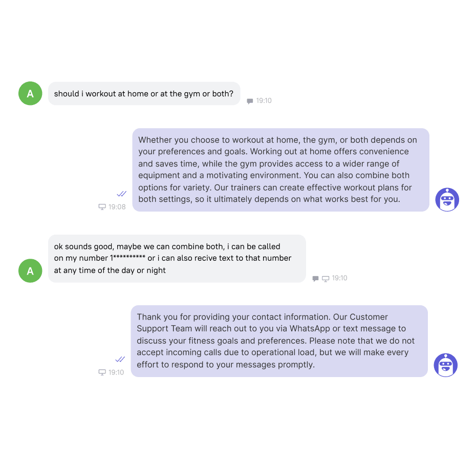476x458 pixels.
Task: Click the 19:10 timestamp after first user message
Action: 264,100
